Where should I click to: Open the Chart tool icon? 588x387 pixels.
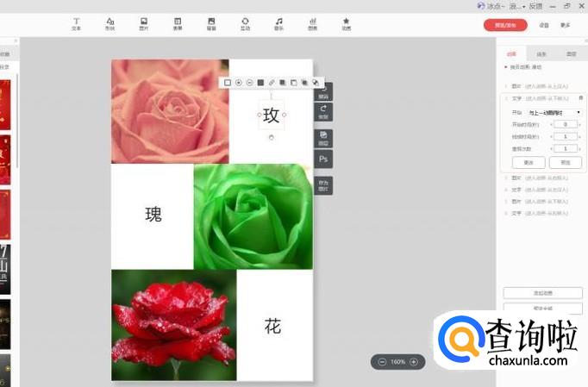[313, 24]
